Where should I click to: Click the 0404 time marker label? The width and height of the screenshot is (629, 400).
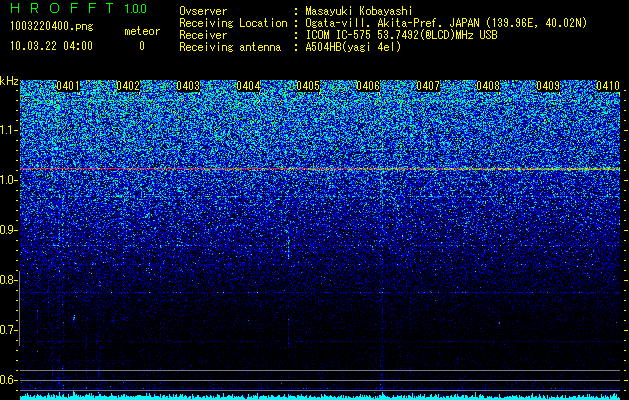pyautogui.click(x=248, y=86)
